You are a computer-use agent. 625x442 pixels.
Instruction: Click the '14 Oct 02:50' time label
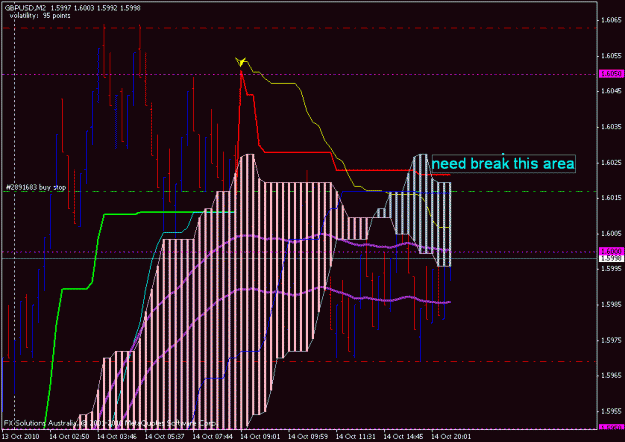coord(69,436)
